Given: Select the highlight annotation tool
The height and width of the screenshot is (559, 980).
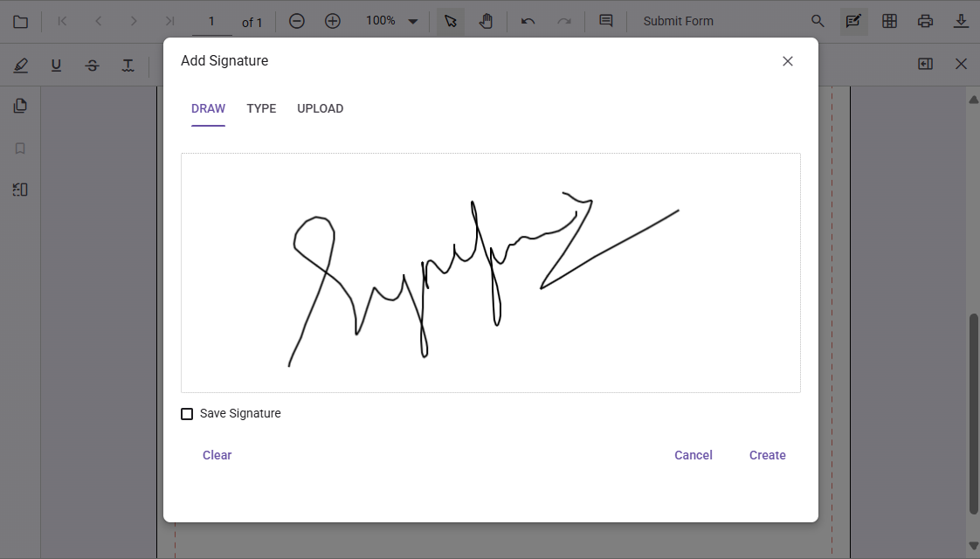Looking at the screenshot, I should (x=20, y=65).
